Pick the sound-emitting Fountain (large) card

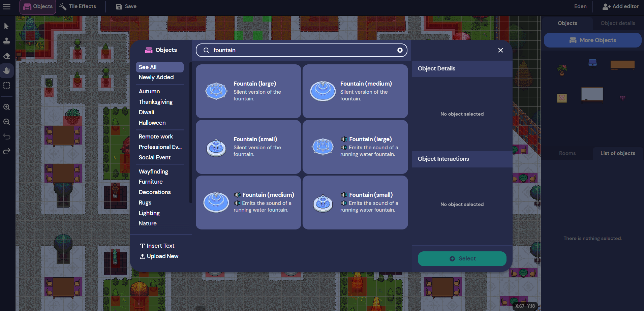355,147
